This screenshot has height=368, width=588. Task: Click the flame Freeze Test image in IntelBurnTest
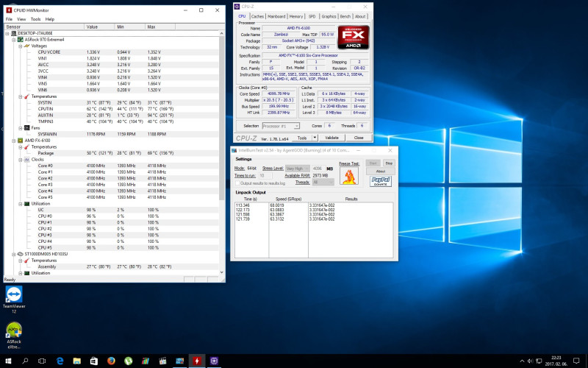[x=348, y=176]
